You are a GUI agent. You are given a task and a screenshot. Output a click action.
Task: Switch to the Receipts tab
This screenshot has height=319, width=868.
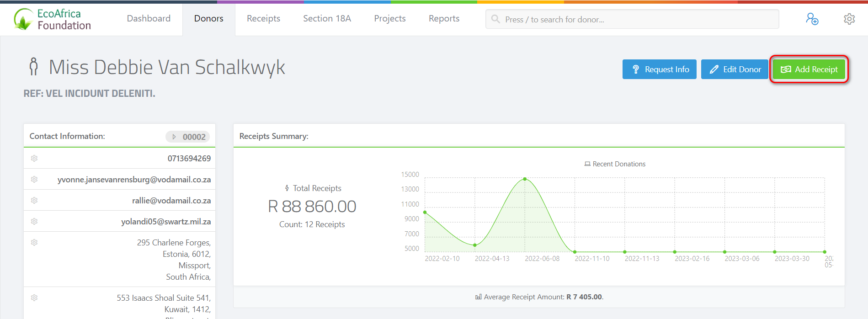tap(263, 19)
